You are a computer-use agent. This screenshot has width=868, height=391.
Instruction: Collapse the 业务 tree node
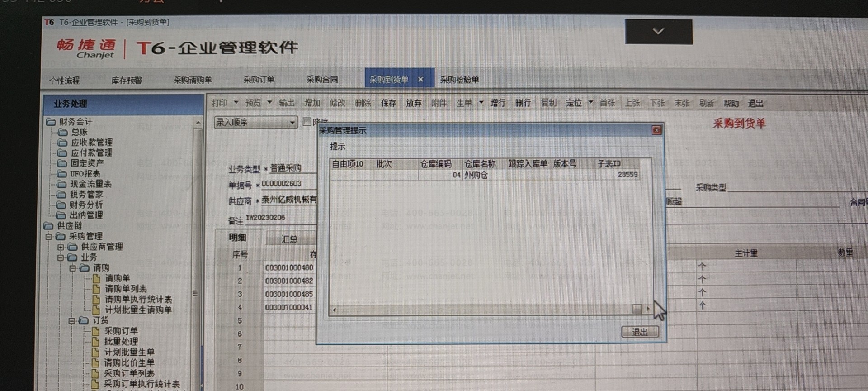61,257
